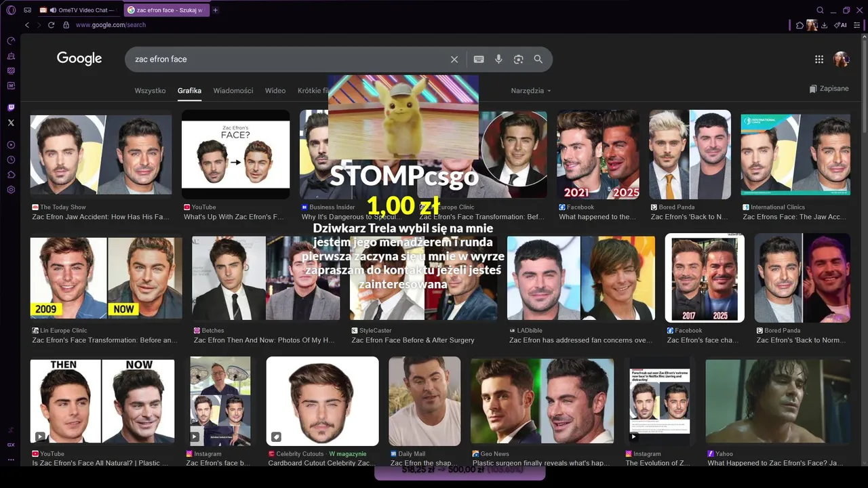This screenshot has width=868, height=488.
Task: Open the sidebar striped panel icon
Action: (11, 70)
